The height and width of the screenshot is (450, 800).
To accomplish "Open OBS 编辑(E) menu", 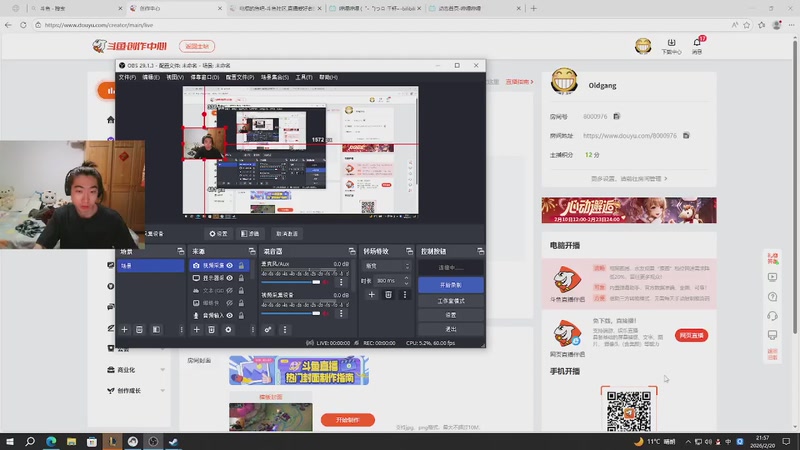I will click(x=151, y=77).
